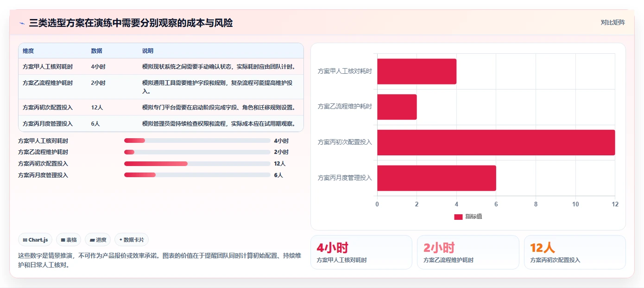Click the chart y-axis label 方案丙初次配置投入
The image size is (644, 288).
tap(345, 142)
